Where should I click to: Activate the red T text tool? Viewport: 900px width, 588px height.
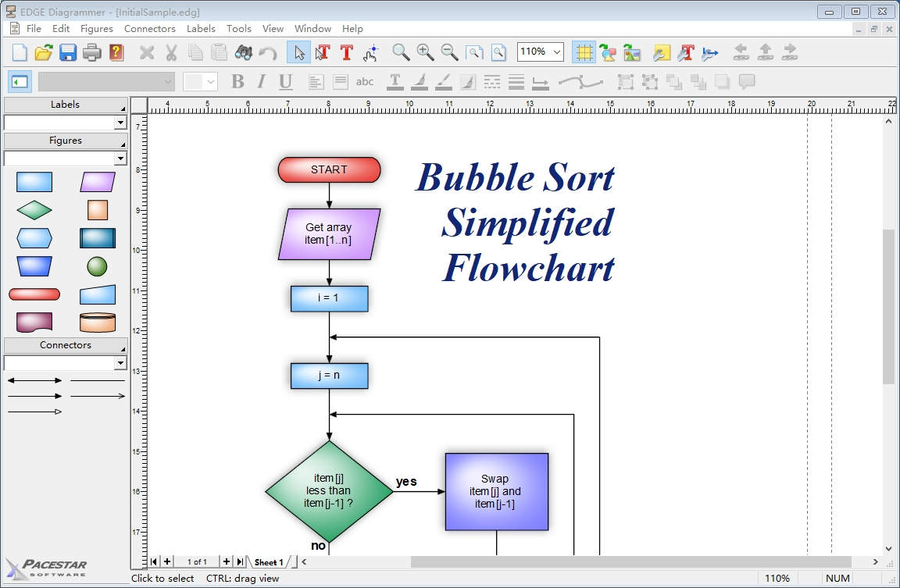(x=346, y=53)
